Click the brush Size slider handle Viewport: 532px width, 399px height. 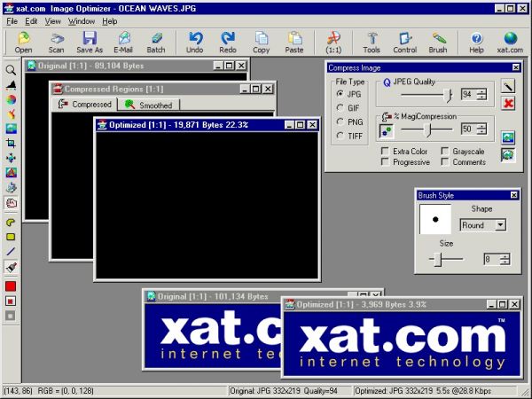[x=438, y=260]
